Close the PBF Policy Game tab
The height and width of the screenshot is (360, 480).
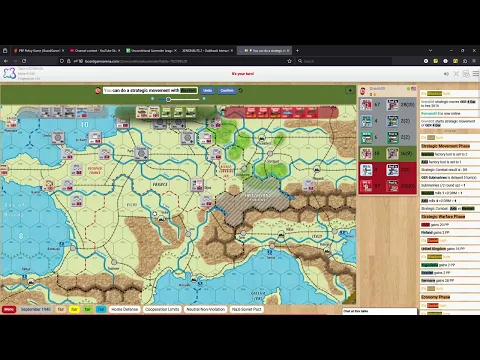tap(63, 50)
